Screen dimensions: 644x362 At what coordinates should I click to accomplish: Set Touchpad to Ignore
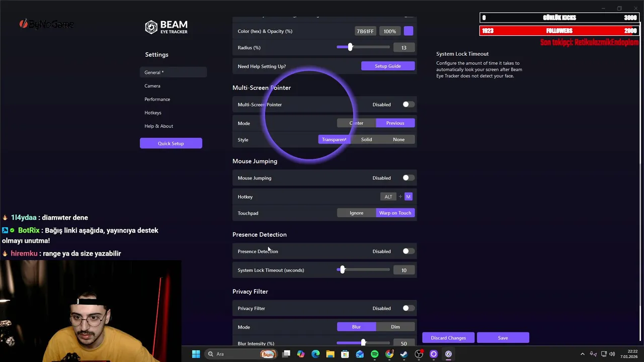[x=356, y=213]
